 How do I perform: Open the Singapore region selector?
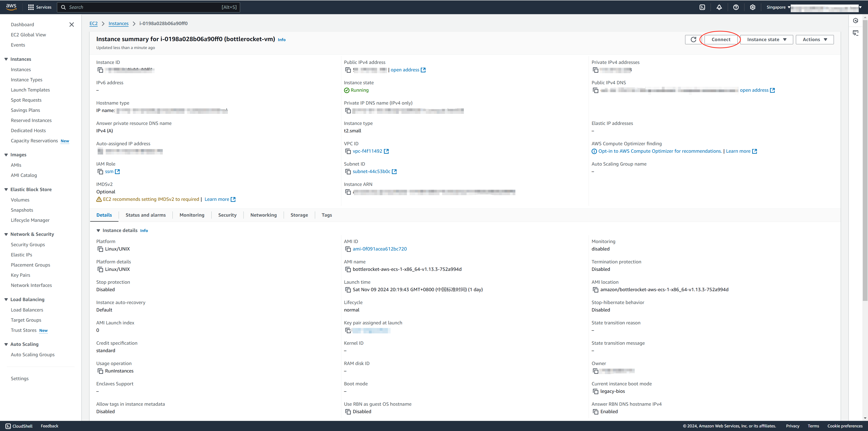pos(778,7)
